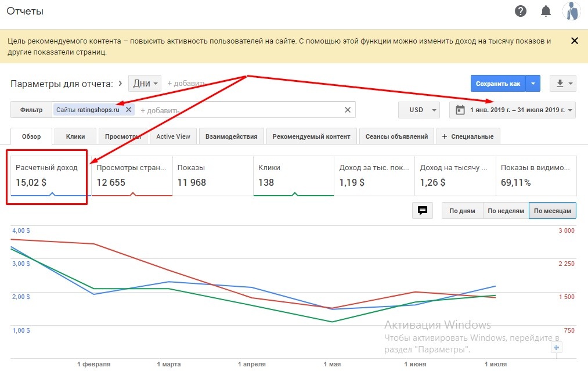Click the plus icon below the chart
The width and height of the screenshot is (588, 371).
coord(557,348)
